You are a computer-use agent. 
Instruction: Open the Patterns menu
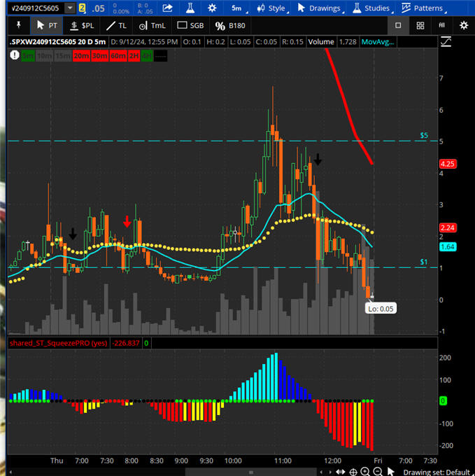pos(423,8)
